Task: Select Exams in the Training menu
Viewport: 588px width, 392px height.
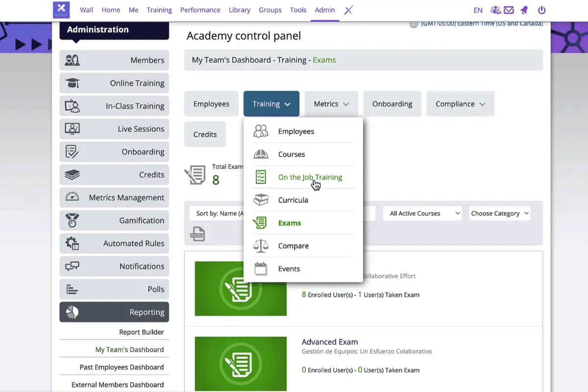Action: [303, 223]
